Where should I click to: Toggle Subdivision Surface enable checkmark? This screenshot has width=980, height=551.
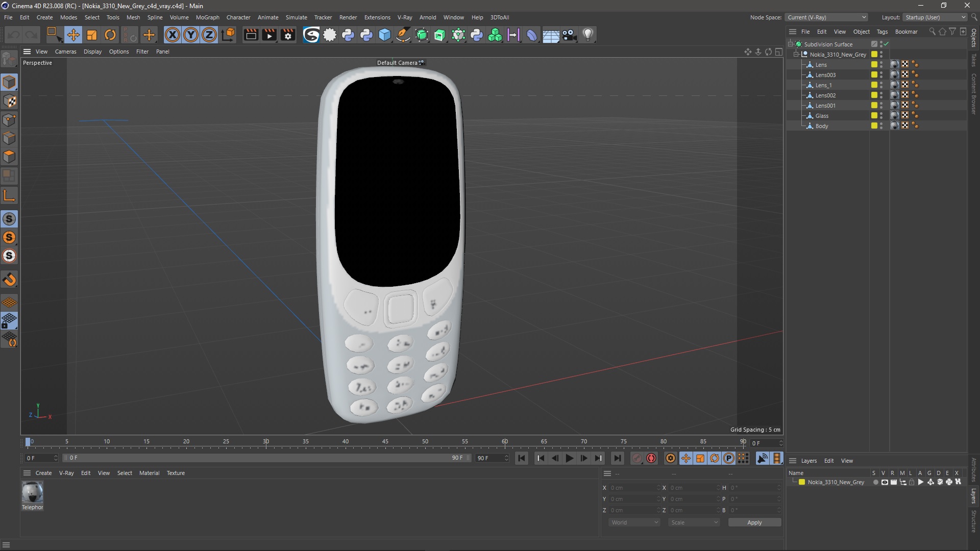887,44
